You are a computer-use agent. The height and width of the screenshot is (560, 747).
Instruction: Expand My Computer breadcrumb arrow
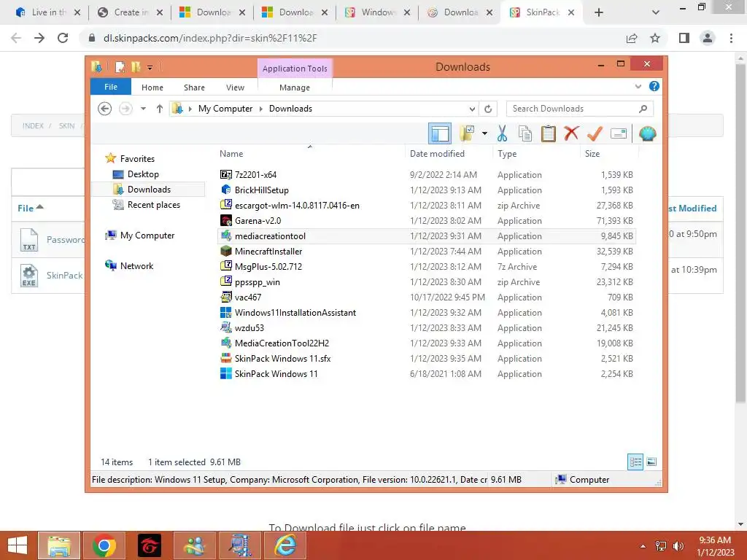tap(260, 109)
